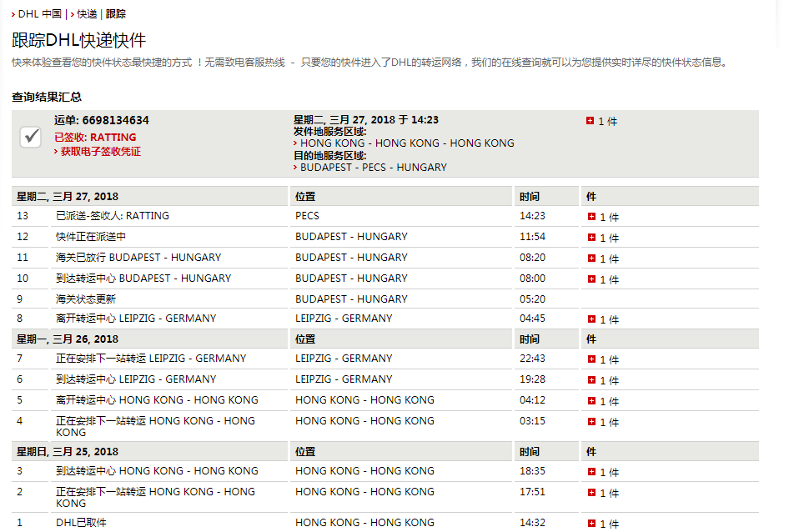Viewport: 789px width, 532px height.
Task: Expand the 1 件 plus icon in summary header
Action: coord(590,121)
